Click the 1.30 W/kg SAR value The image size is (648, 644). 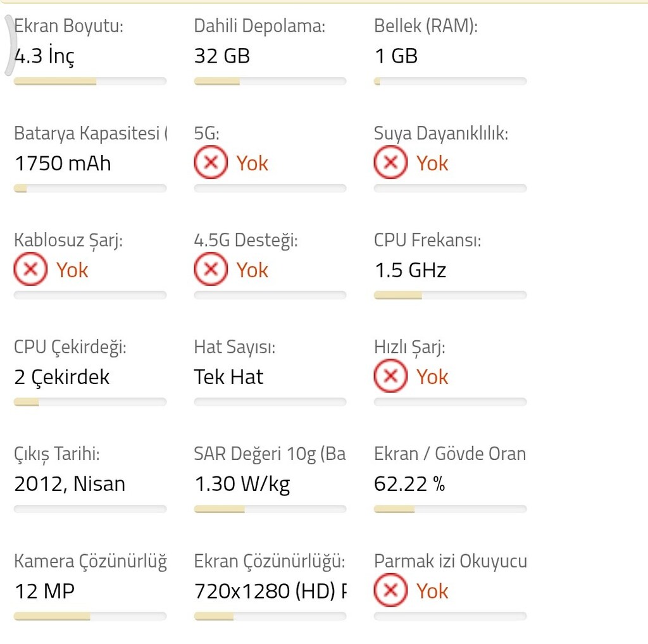point(242,484)
